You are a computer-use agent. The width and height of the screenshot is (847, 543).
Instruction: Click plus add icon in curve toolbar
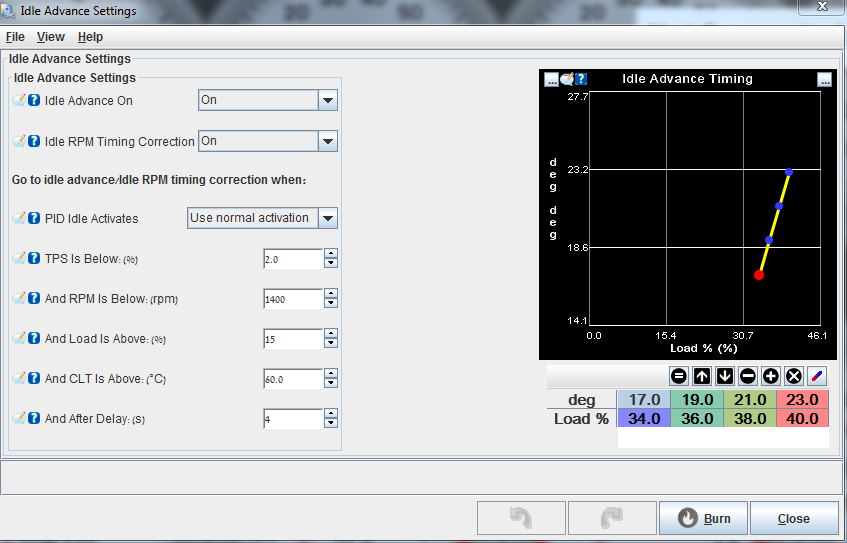click(x=771, y=376)
